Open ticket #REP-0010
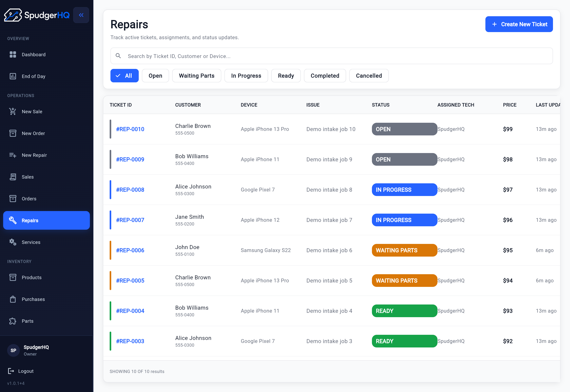 130,129
